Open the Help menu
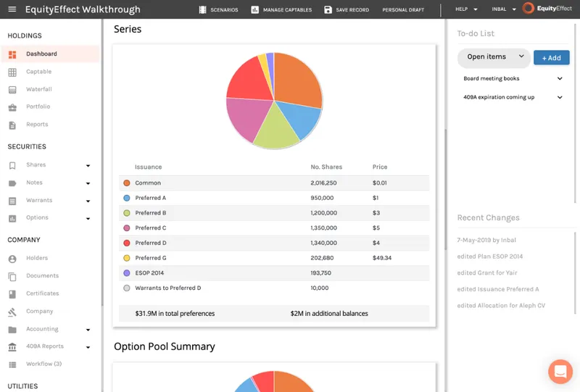This screenshot has height=392, width=580. click(x=466, y=9)
